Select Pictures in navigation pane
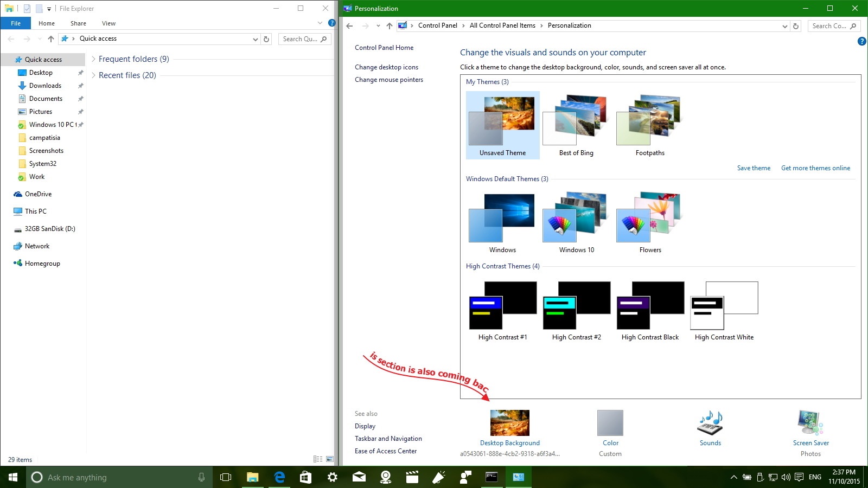The width and height of the screenshot is (868, 488). pyautogui.click(x=41, y=112)
